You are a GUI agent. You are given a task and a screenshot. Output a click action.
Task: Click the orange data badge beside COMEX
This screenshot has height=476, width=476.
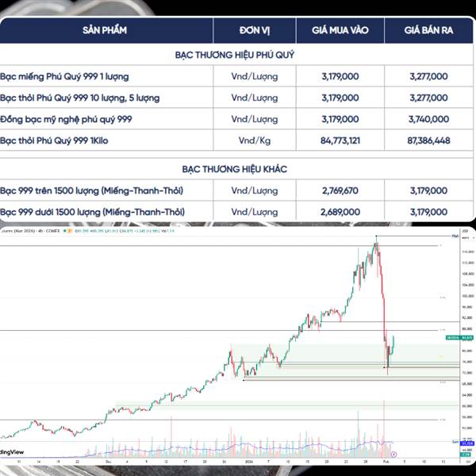(70, 231)
